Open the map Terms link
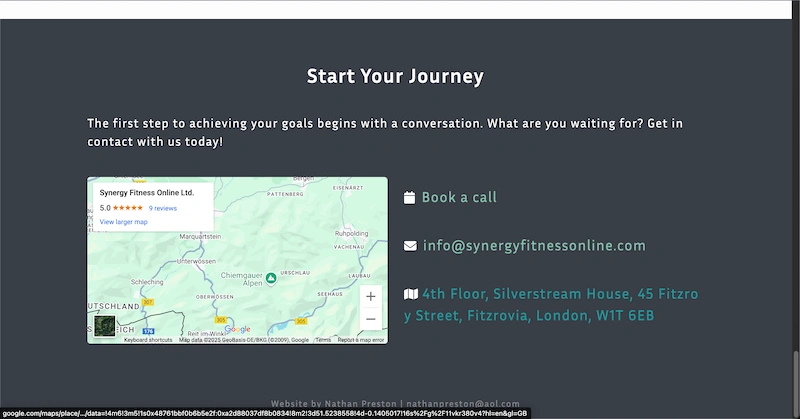 click(323, 340)
